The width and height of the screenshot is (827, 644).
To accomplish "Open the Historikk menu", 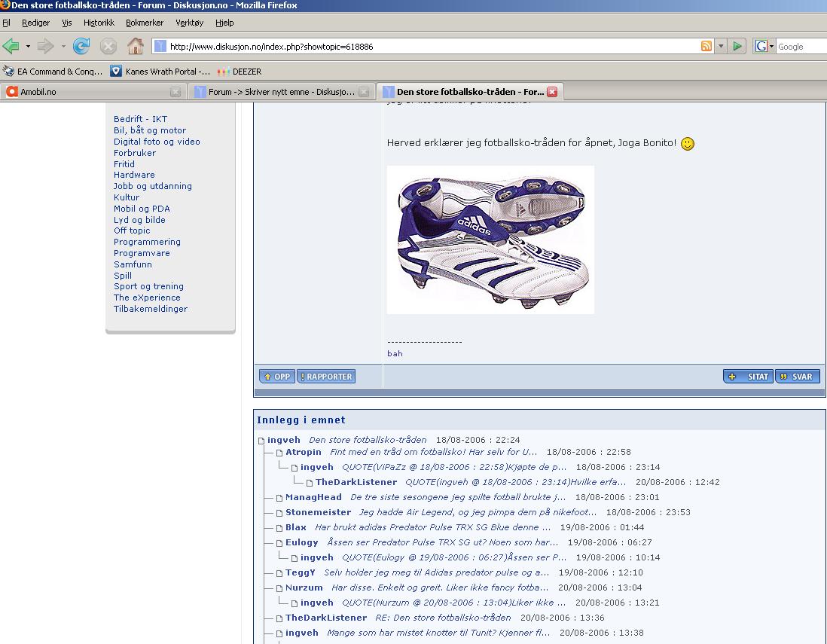I will (99, 23).
